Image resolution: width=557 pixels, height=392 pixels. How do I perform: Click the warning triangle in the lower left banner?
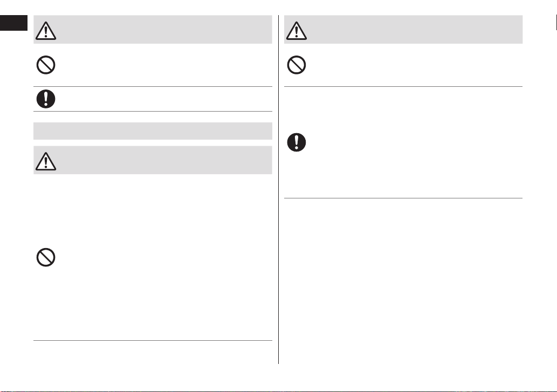[x=46, y=161]
